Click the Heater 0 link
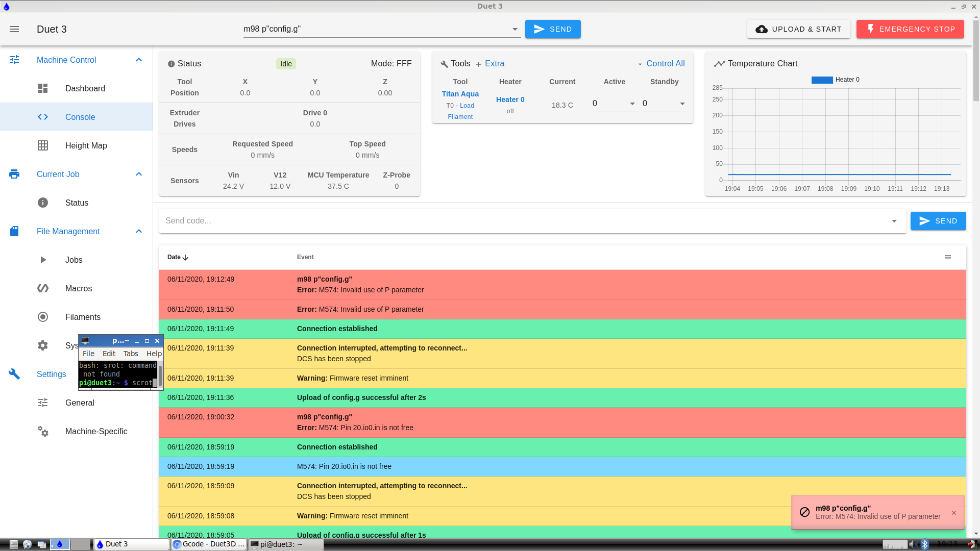The width and height of the screenshot is (980, 551). point(510,99)
